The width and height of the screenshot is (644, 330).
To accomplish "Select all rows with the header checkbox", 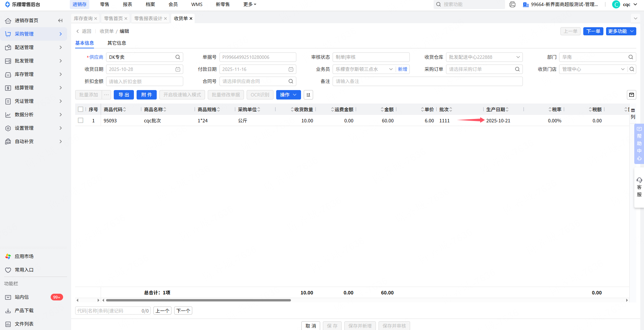I will 81,109.
